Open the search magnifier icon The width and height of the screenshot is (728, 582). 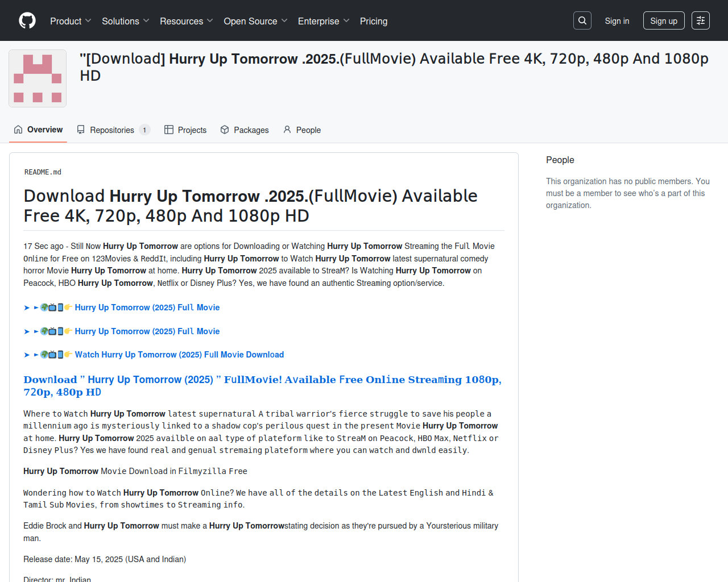582,20
